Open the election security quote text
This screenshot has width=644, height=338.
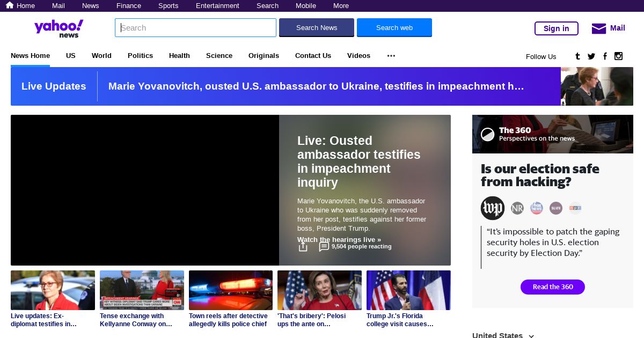553,242
